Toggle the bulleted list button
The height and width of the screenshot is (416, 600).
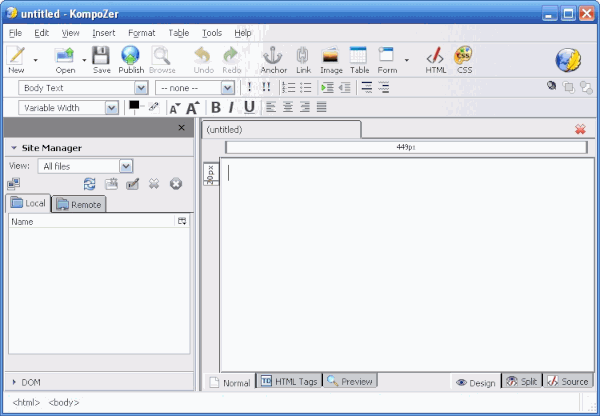306,88
